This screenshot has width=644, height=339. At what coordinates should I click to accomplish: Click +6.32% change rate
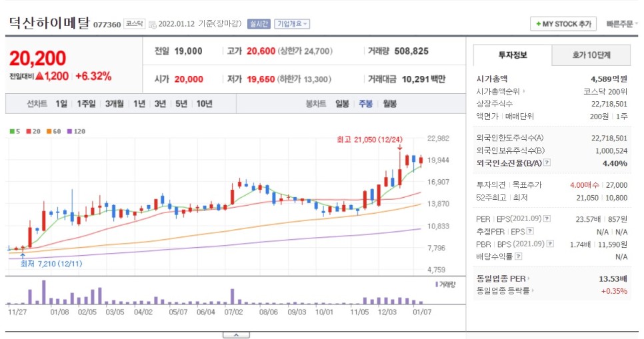click(x=93, y=76)
